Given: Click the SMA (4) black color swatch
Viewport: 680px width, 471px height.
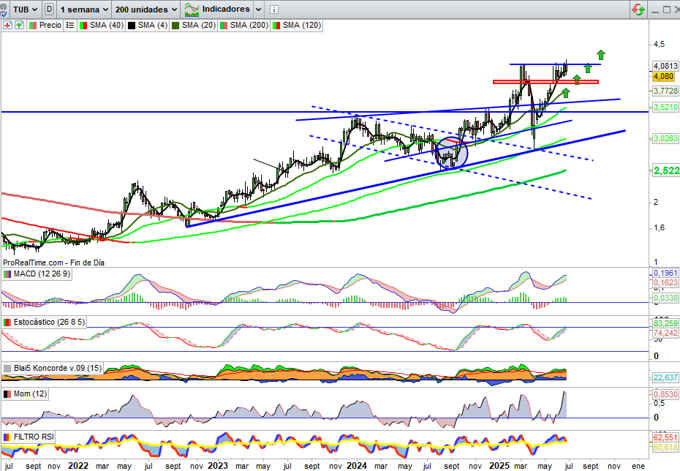Looking at the screenshot, I should click(131, 26).
